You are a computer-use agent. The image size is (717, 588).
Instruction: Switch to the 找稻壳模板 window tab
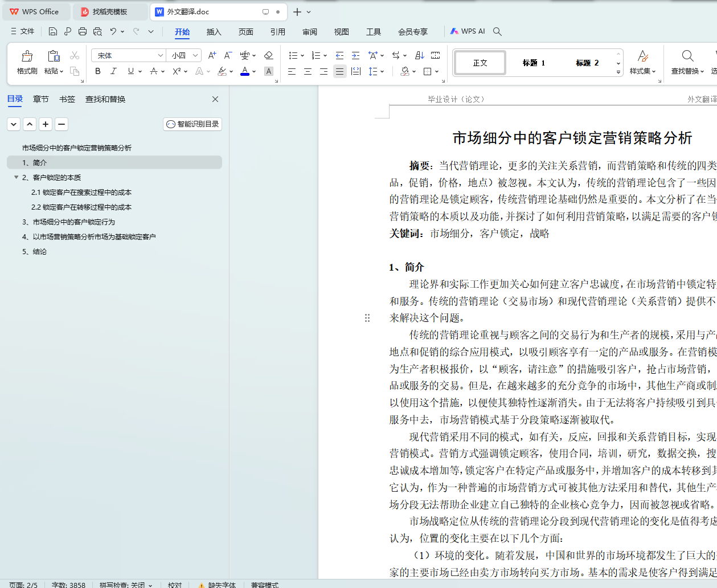click(110, 12)
